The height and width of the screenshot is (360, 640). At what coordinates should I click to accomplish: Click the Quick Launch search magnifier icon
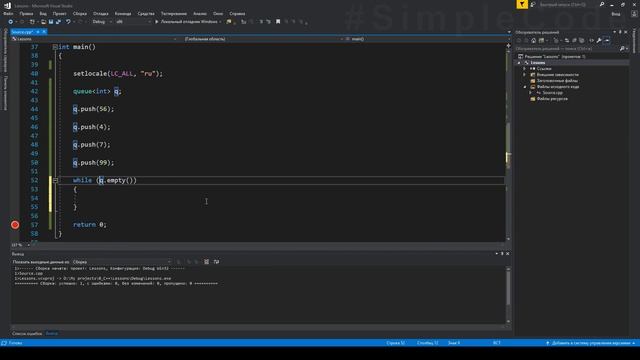coord(602,4)
